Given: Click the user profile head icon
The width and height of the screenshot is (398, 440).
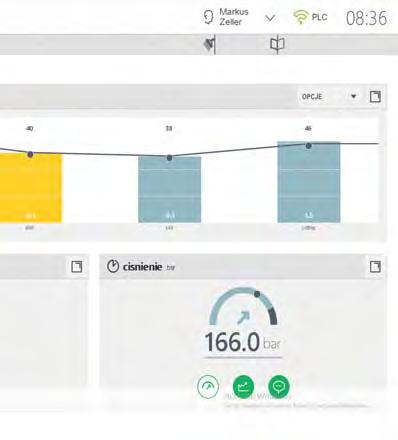Looking at the screenshot, I should pos(208,17).
